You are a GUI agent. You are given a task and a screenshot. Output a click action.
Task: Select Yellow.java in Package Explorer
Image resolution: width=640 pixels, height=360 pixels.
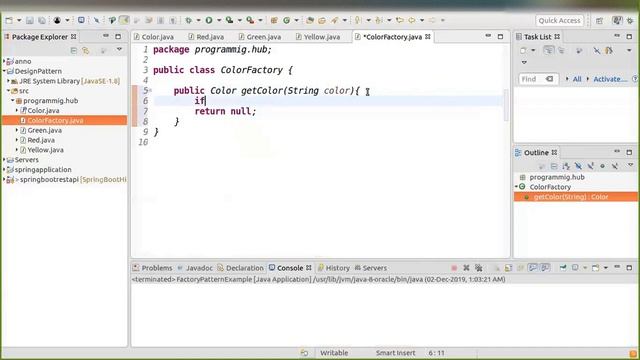(x=45, y=150)
